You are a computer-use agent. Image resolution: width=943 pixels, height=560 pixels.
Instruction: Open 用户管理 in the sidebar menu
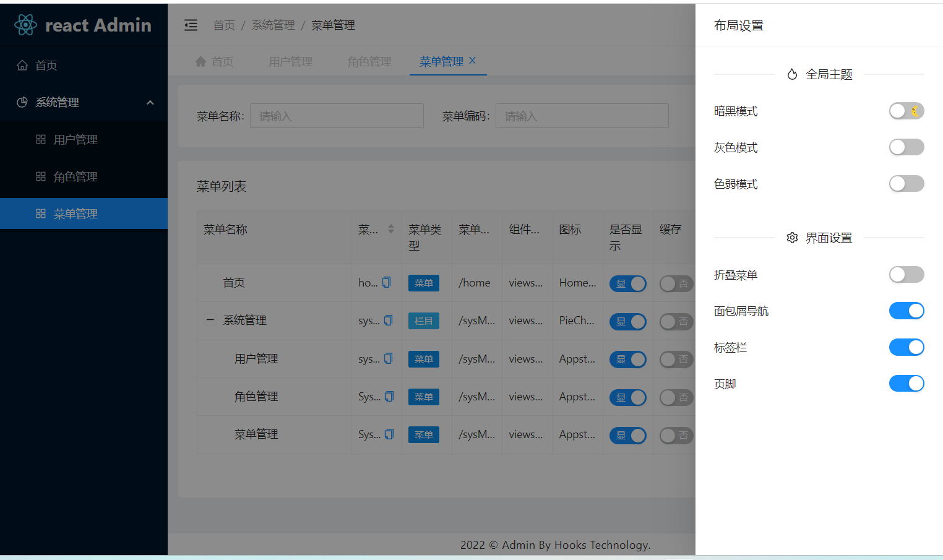click(84, 139)
